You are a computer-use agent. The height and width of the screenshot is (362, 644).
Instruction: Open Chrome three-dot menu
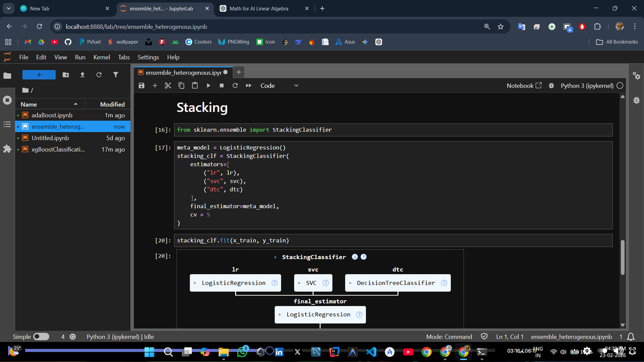635,26
